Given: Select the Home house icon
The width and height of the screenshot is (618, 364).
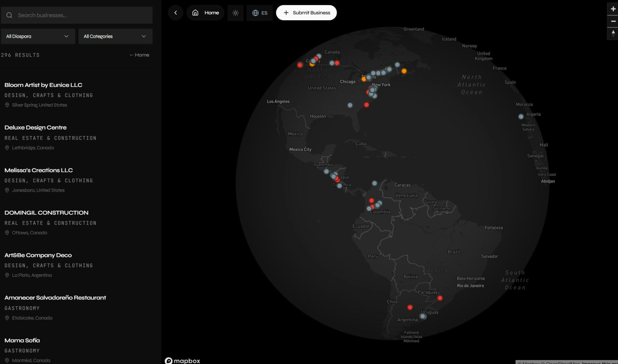Looking at the screenshot, I should tap(195, 13).
